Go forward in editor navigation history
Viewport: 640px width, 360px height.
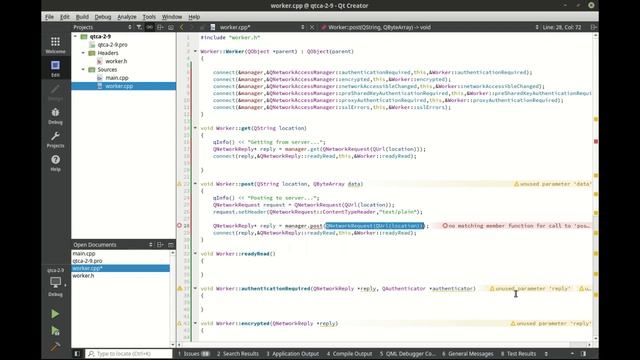point(192,27)
